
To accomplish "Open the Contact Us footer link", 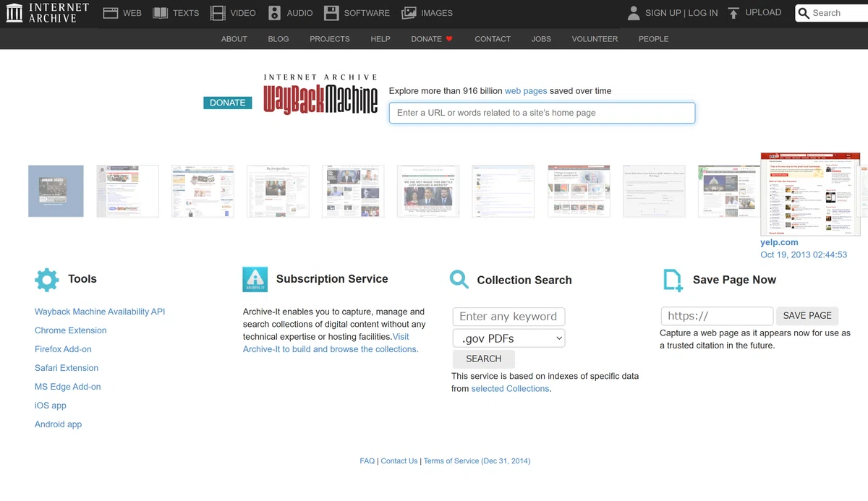I will (x=399, y=461).
